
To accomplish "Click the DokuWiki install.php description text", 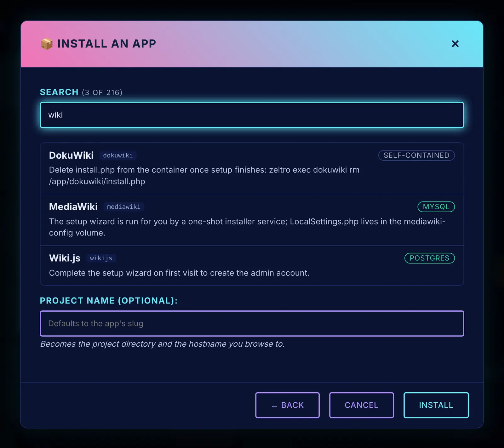I will pos(204,176).
